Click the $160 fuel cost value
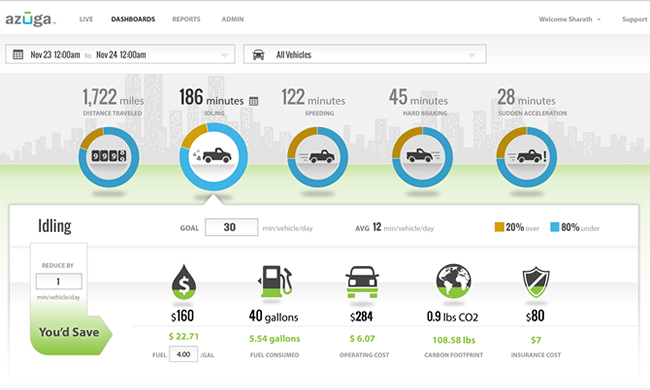Screen dimensions: 650x390 [x=182, y=316]
